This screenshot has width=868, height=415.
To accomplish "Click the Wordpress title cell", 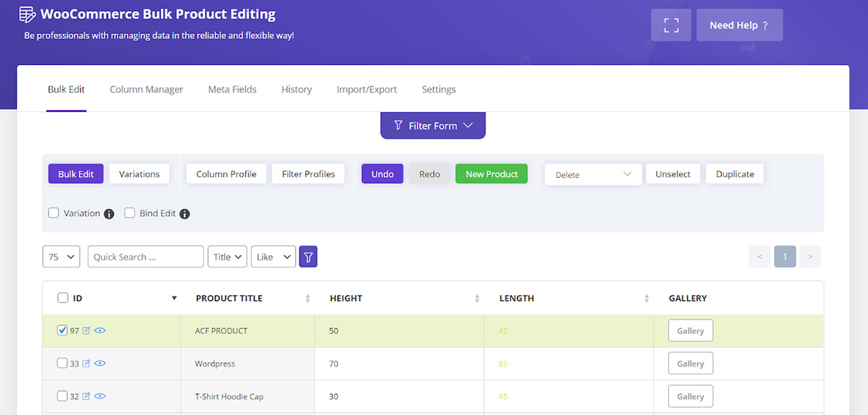I will [248, 364].
